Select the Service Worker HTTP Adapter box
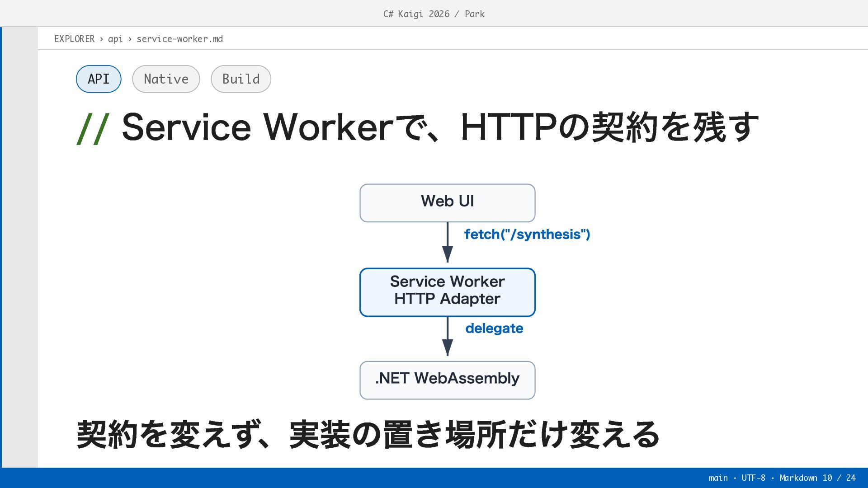 pos(448,292)
